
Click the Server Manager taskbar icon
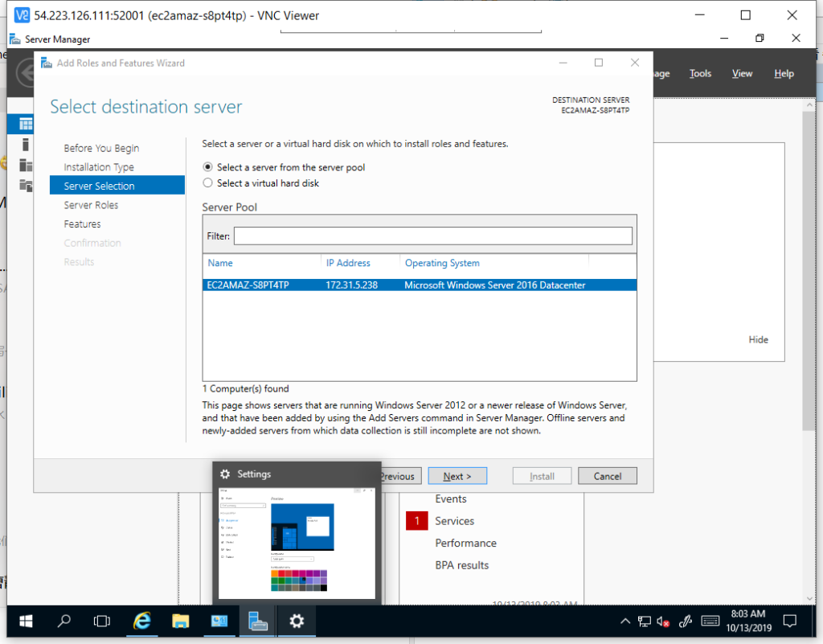258,621
